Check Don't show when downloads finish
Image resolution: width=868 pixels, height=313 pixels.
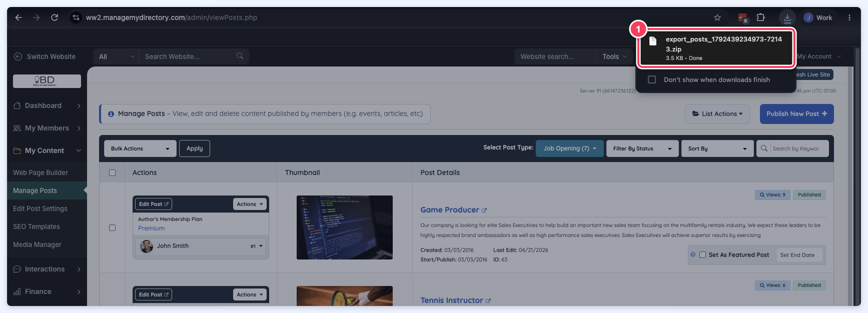(652, 79)
